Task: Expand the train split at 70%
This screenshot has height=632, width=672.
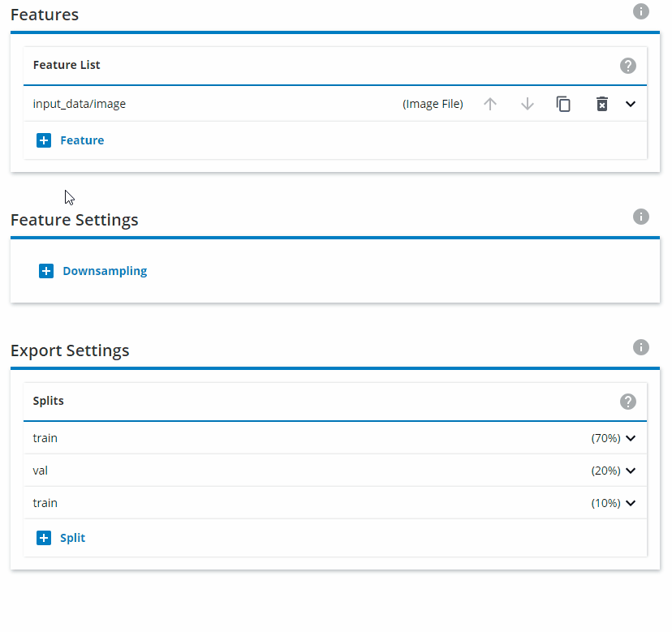Action: 631,438
